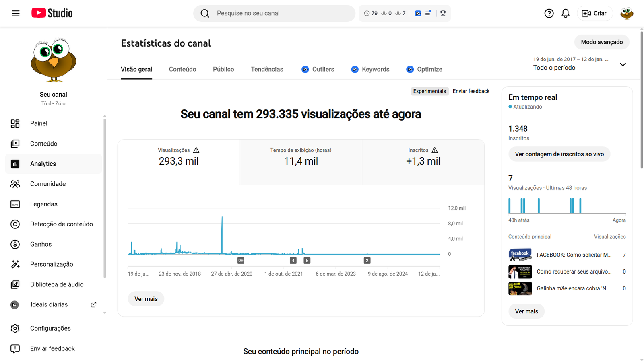Click Ver contagem de inscritos ao vivo
Viewport: 644px width, 362px height.
(x=559, y=154)
